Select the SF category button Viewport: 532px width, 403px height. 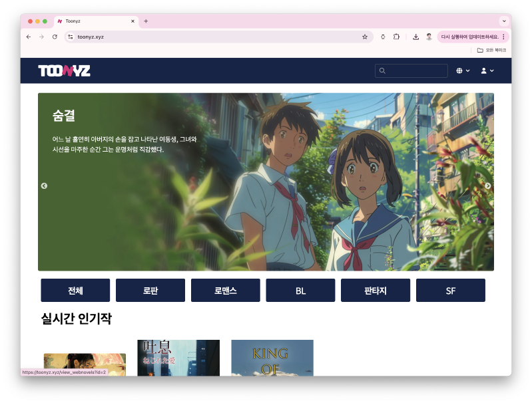click(451, 291)
